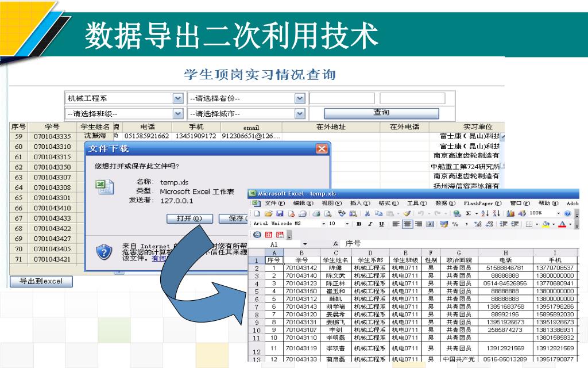
Task: Click the Percent style icon
Action: coord(455,224)
